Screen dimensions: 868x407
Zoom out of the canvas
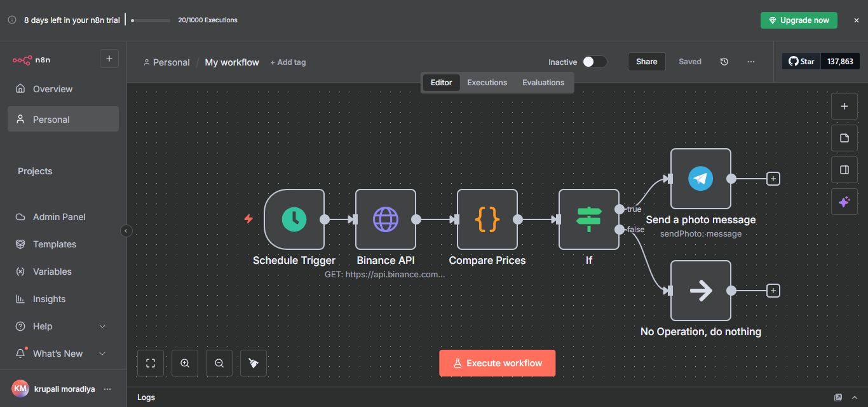tap(219, 362)
